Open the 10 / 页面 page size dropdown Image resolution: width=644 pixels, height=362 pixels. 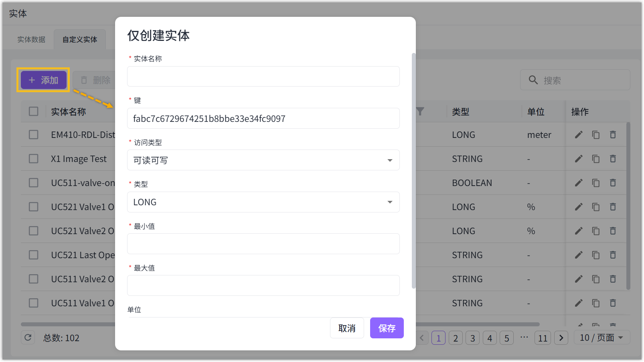pyautogui.click(x=601, y=338)
